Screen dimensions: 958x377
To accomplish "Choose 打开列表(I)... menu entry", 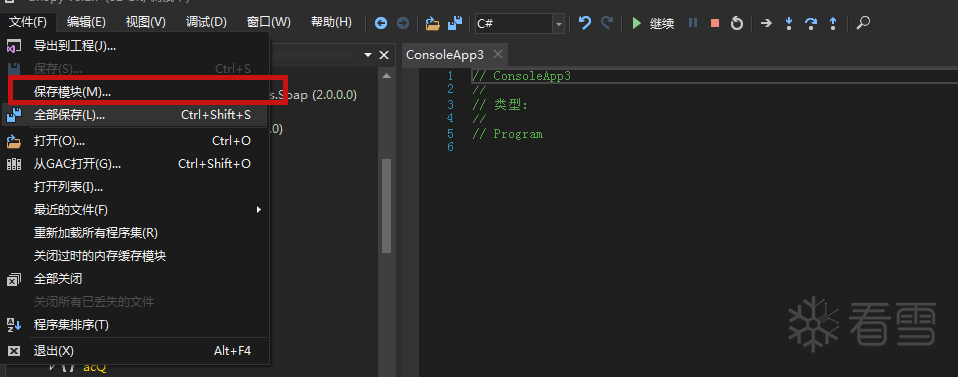I will tap(135, 187).
